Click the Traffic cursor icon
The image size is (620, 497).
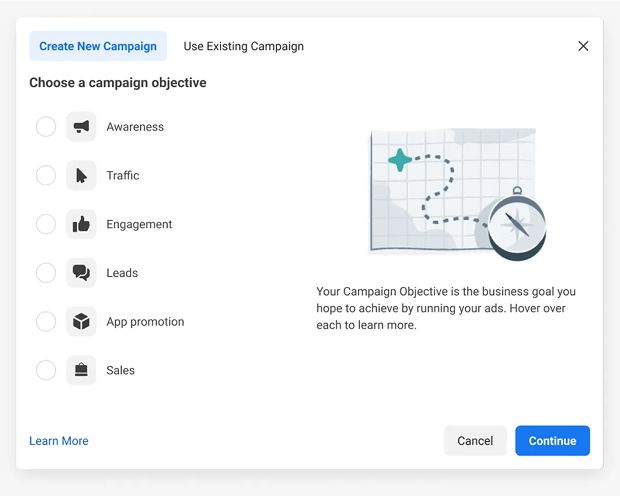81,176
